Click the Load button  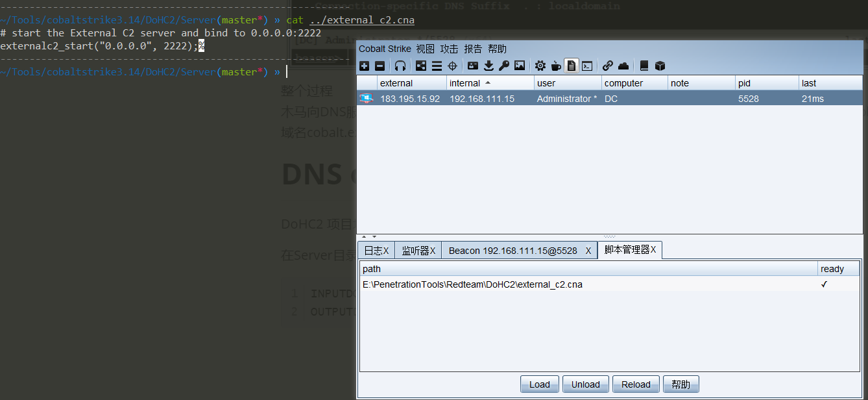pos(539,384)
